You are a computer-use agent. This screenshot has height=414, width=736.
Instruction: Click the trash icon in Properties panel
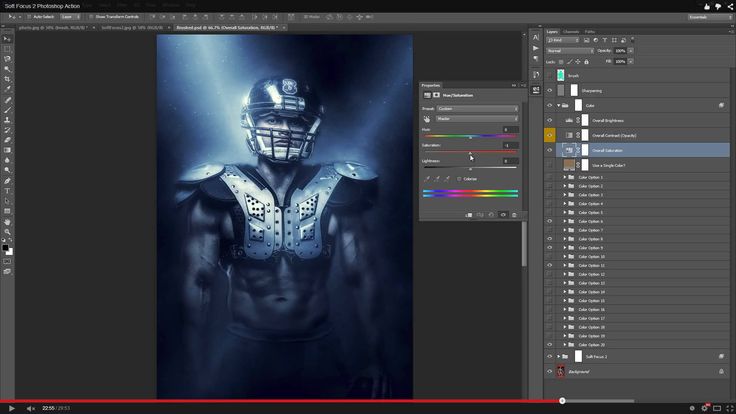tap(515, 215)
